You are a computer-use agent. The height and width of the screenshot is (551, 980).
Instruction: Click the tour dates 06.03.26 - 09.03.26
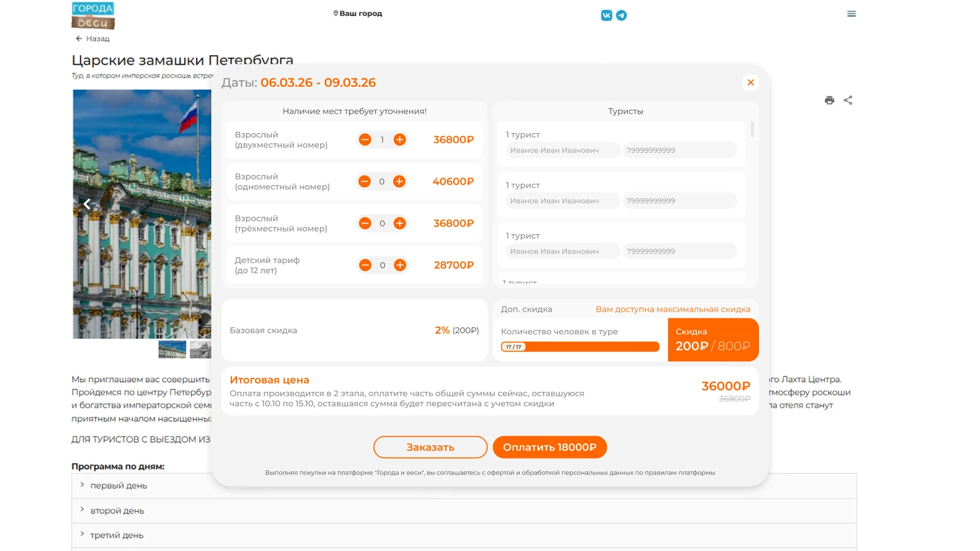[318, 83]
